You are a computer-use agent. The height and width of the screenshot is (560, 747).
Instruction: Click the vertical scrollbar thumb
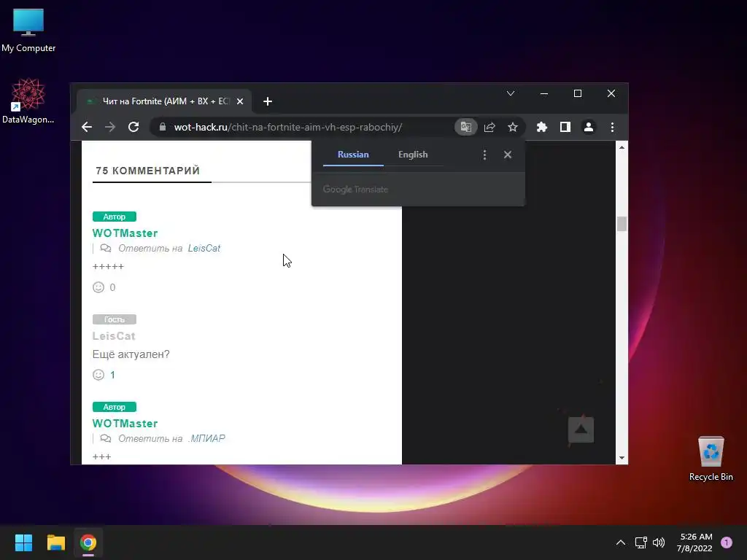pos(622,224)
